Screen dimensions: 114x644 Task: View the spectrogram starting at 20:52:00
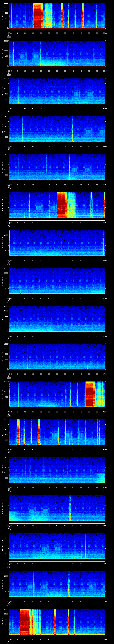57,584
